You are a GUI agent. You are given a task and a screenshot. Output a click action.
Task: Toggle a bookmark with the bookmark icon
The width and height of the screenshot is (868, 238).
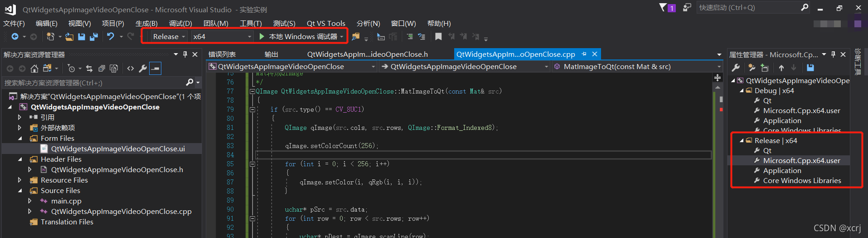pos(438,36)
